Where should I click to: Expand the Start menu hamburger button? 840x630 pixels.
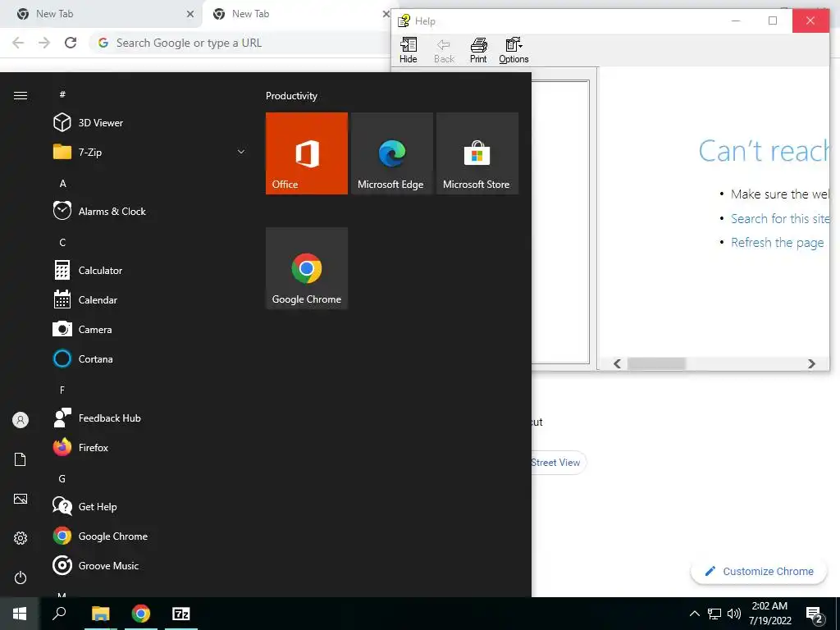pyautogui.click(x=21, y=95)
